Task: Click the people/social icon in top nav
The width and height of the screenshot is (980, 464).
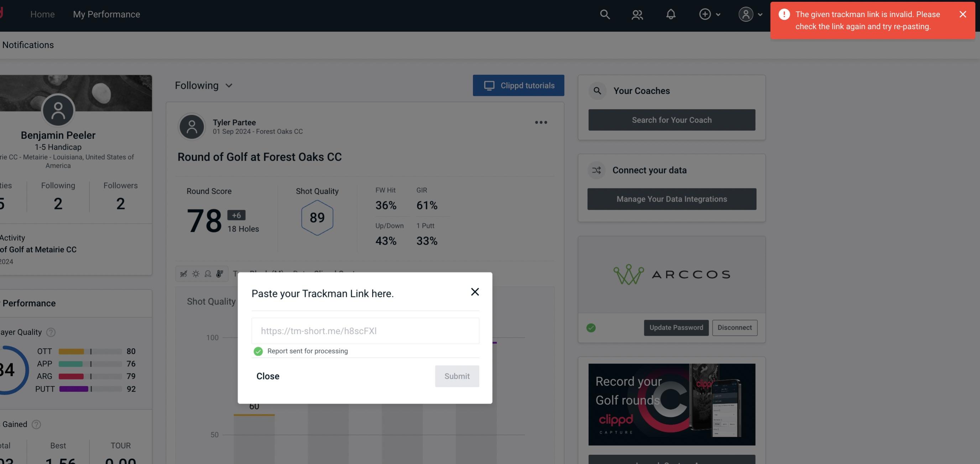Action: [x=637, y=14]
